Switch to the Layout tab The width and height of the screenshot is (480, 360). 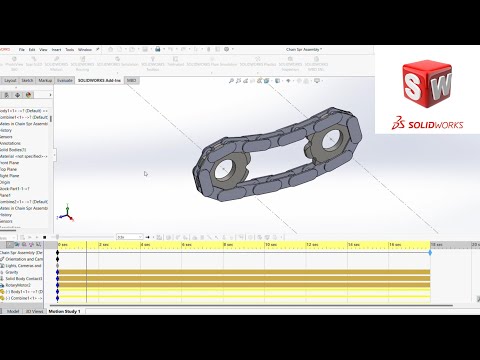10,80
